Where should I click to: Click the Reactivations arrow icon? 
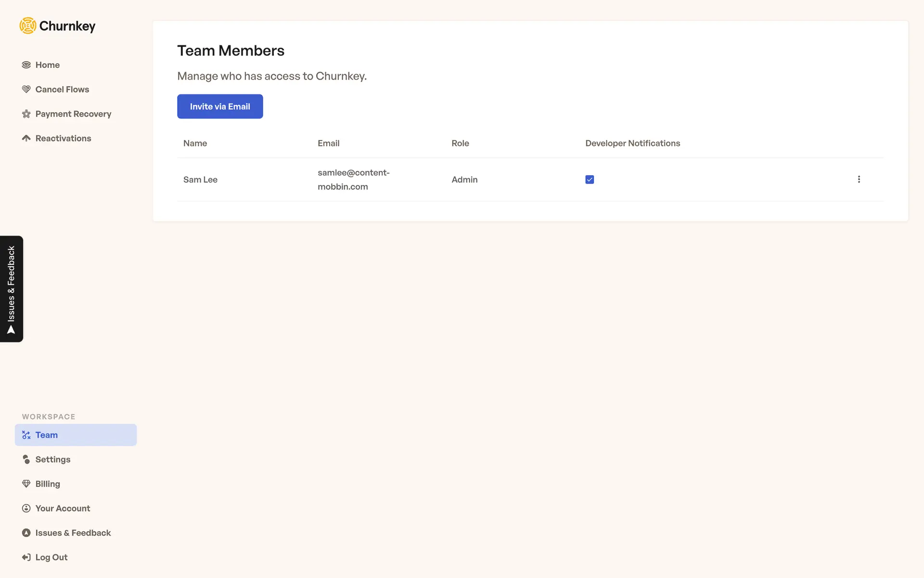(x=26, y=139)
